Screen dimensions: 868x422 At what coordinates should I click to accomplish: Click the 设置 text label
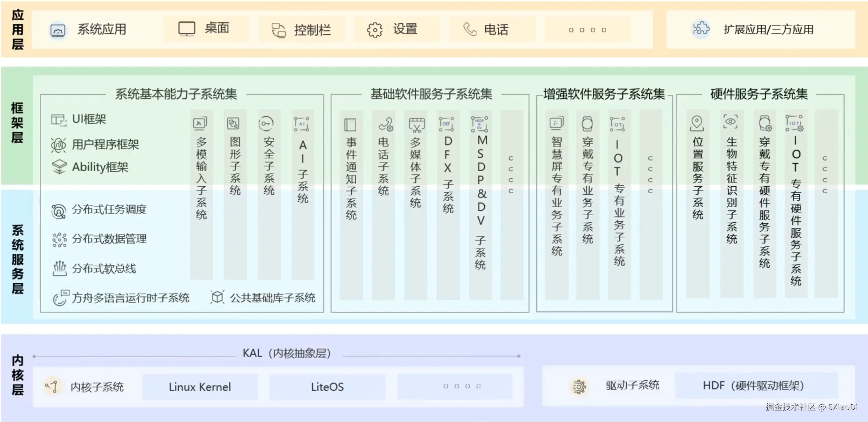pos(405,29)
